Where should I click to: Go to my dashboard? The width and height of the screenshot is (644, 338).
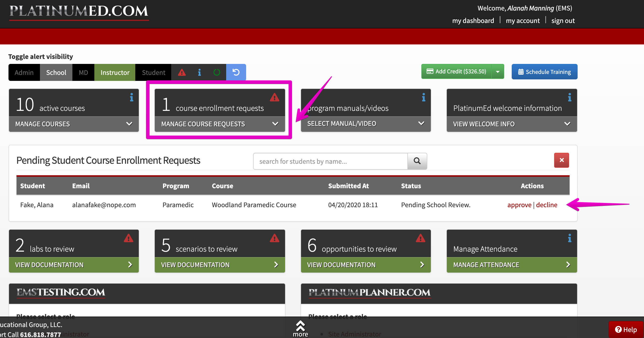[473, 20]
